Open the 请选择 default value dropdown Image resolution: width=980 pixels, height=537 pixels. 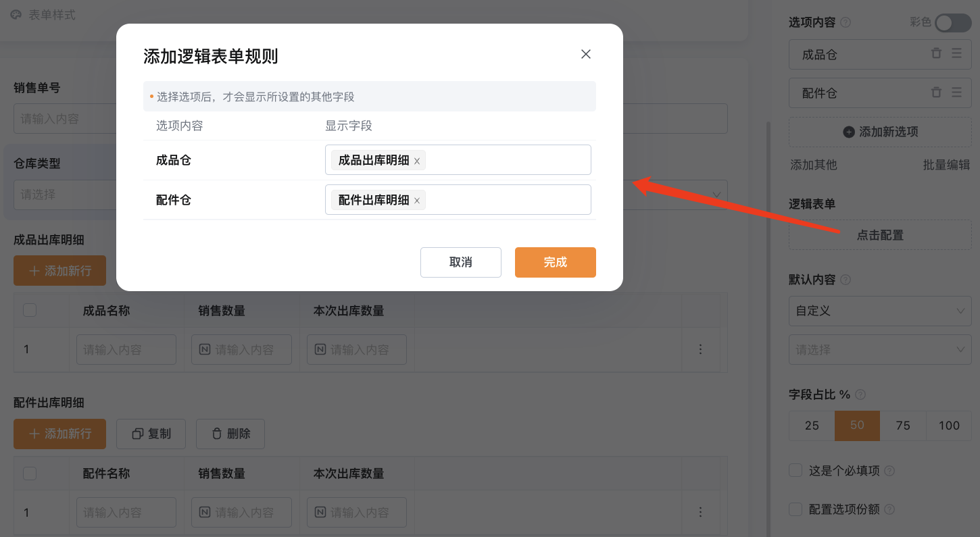(x=880, y=350)
